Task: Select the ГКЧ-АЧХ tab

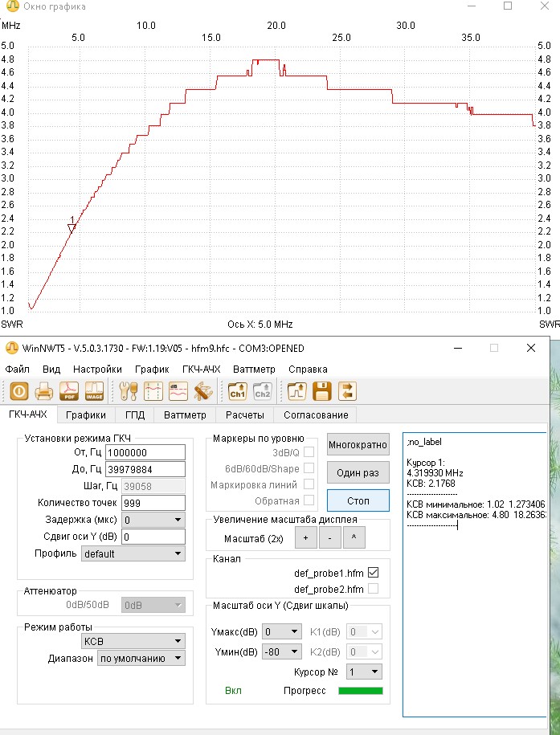Action: click(28, 414)
